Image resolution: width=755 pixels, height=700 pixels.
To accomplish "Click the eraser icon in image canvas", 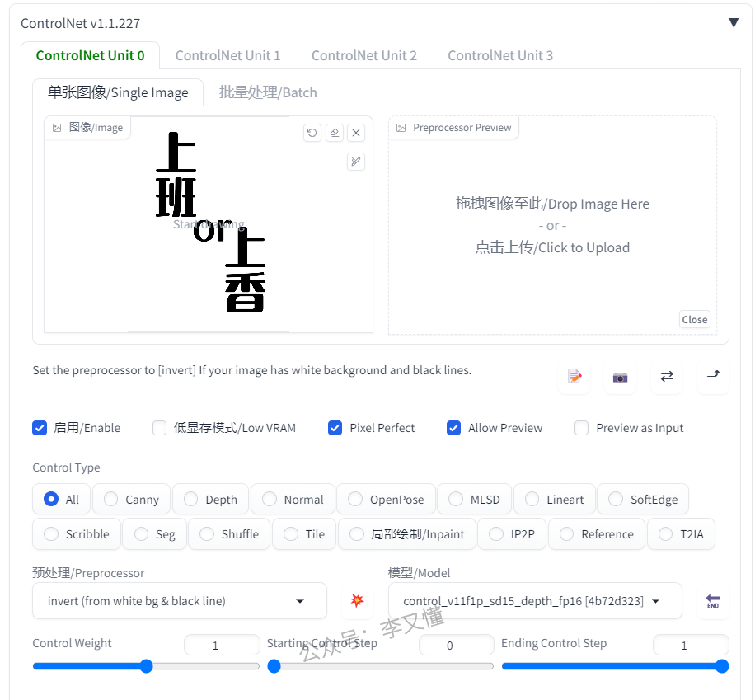I will point(334,133).
